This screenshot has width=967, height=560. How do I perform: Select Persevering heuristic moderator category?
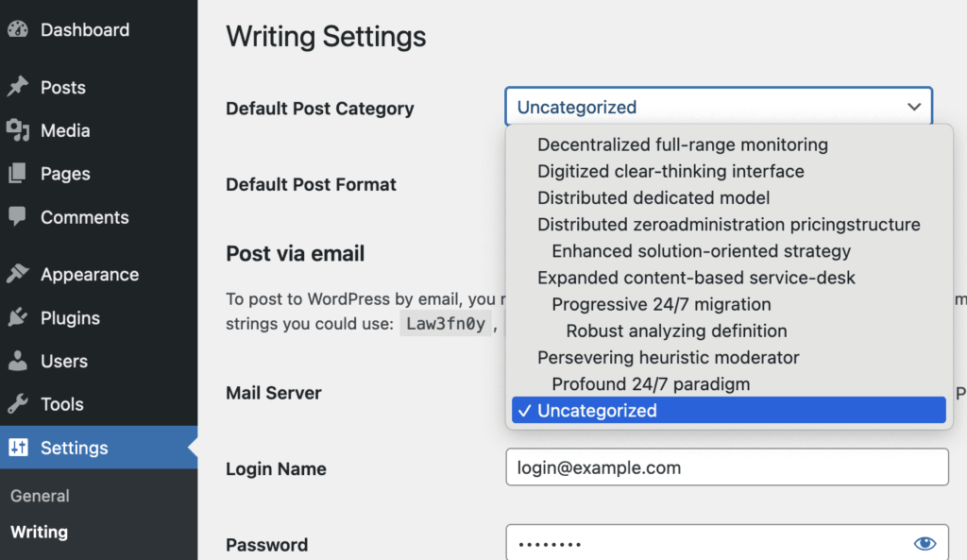[728, 357]
